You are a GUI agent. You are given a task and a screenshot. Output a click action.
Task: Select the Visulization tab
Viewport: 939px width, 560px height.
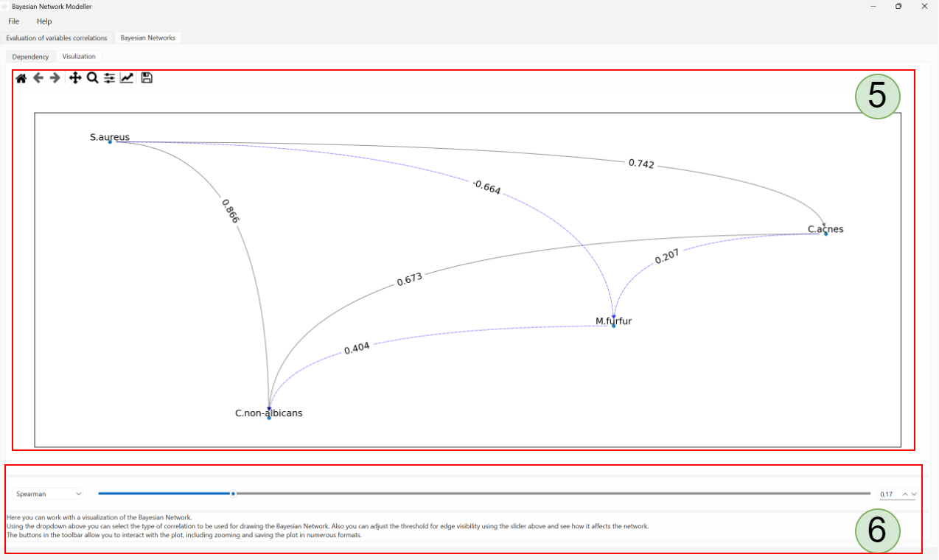click(x=79, y=56)
